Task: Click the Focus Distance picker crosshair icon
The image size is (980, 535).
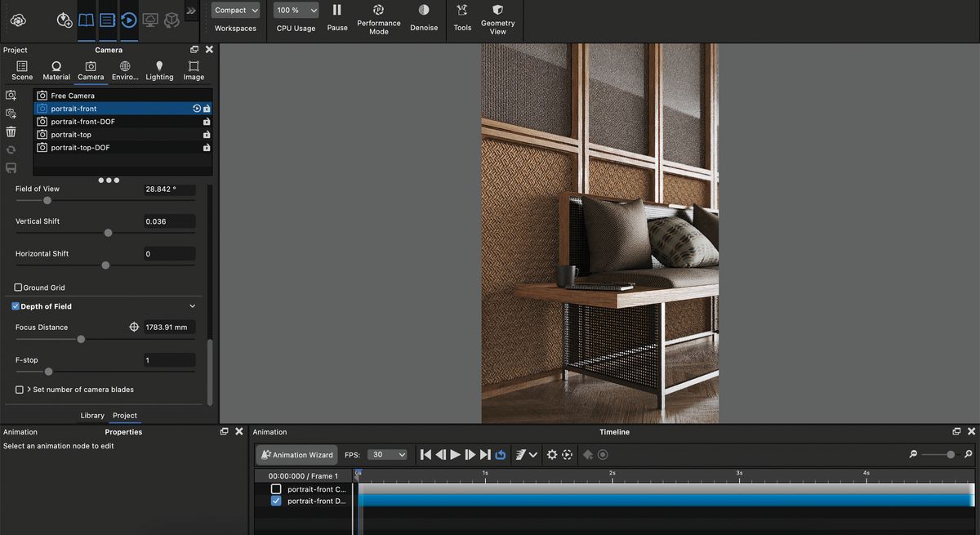Action: pyautogui.click(x=134, y=326)
